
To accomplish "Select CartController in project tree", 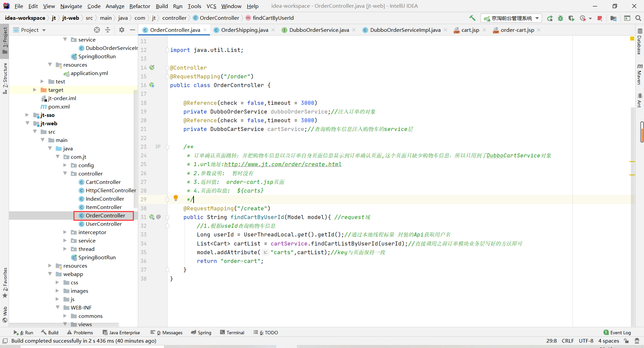I will coord(103,182).
